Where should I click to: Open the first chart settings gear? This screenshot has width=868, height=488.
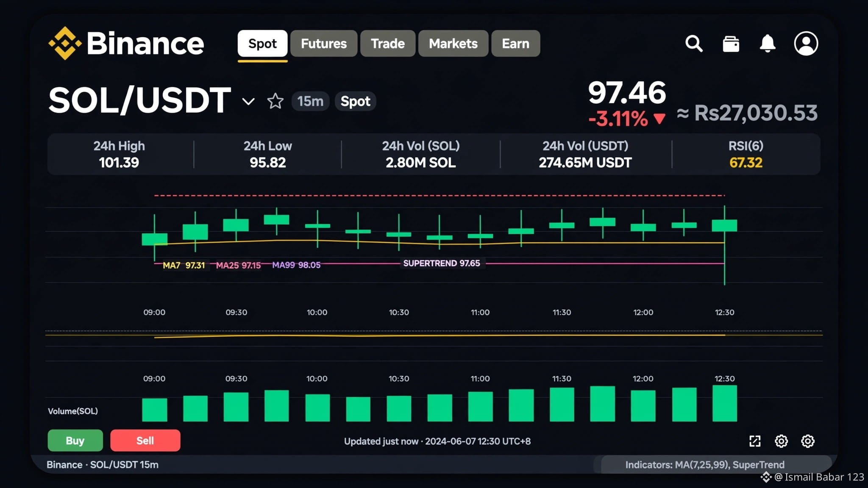(x=781, y=441)
